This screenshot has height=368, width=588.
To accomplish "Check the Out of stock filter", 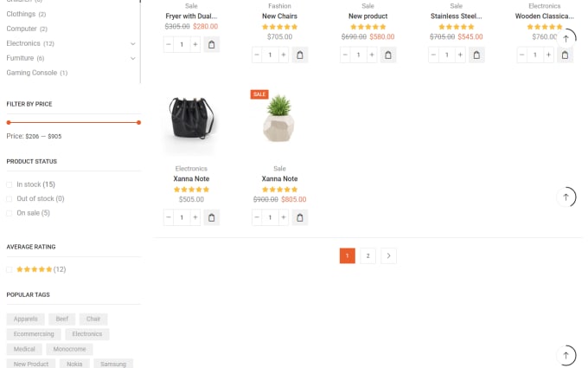I will tap(10, 198).
